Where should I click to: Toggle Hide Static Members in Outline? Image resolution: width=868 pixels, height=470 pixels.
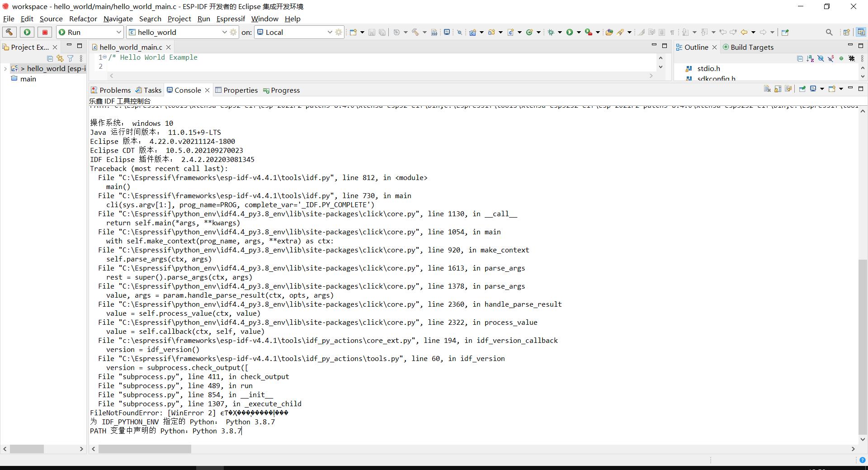pyautogui.click(x=831, y=58)
